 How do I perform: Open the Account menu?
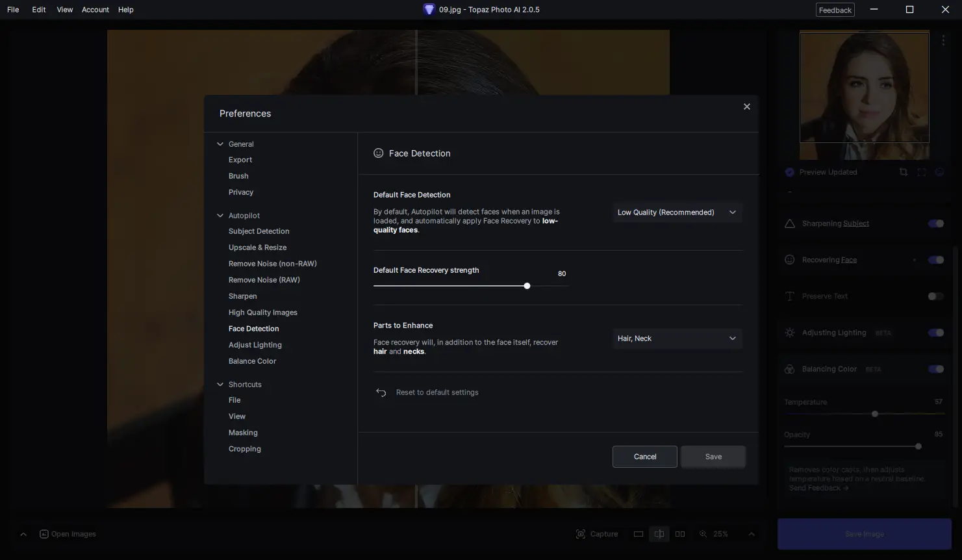pos(95,10)
